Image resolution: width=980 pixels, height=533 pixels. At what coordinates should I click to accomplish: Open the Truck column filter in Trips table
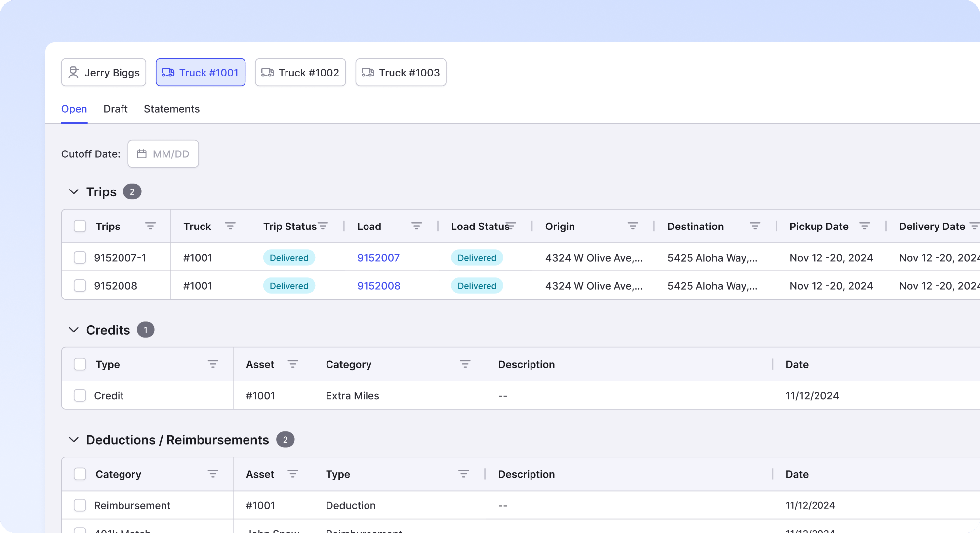click(230, 226)
